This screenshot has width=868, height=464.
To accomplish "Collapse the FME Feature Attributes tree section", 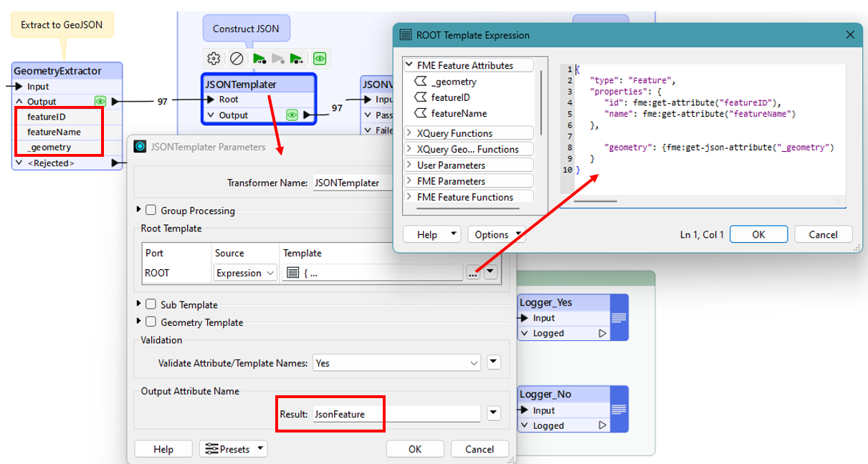I will tap(409, 65).
